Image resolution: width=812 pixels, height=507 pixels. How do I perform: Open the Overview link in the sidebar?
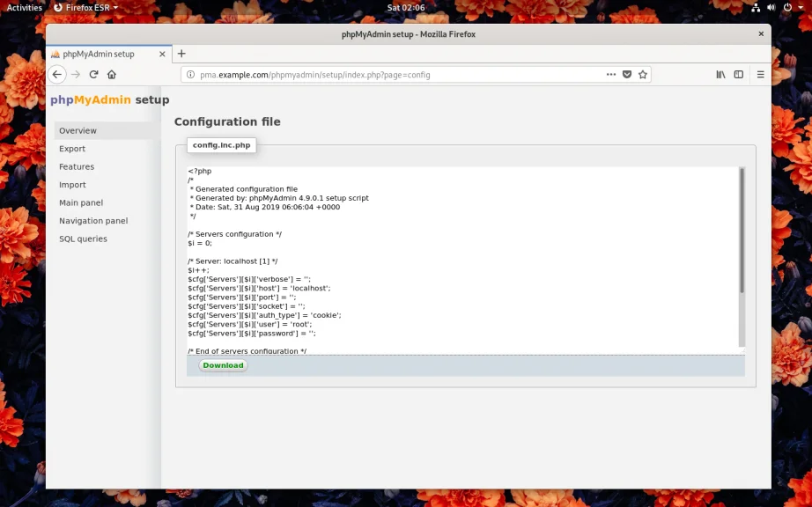78,130
